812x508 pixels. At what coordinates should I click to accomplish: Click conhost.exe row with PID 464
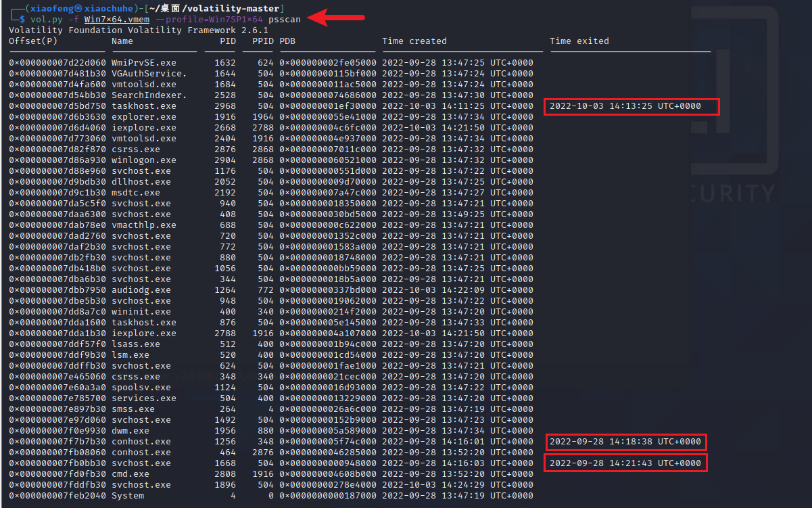(x=271, y=453)
